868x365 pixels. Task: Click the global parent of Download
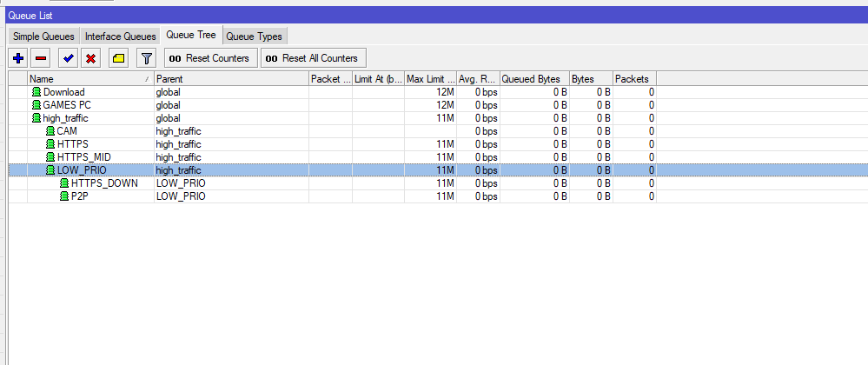pyautogui.click(x=168, y=92)
